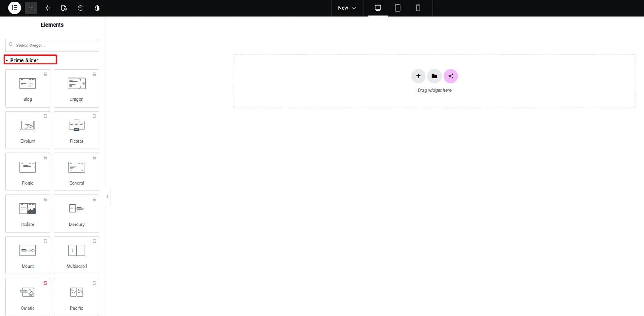Open the Document settings page icon
Image resolution: width=644 pixels, height=316 pixels.
pos(64,8)
